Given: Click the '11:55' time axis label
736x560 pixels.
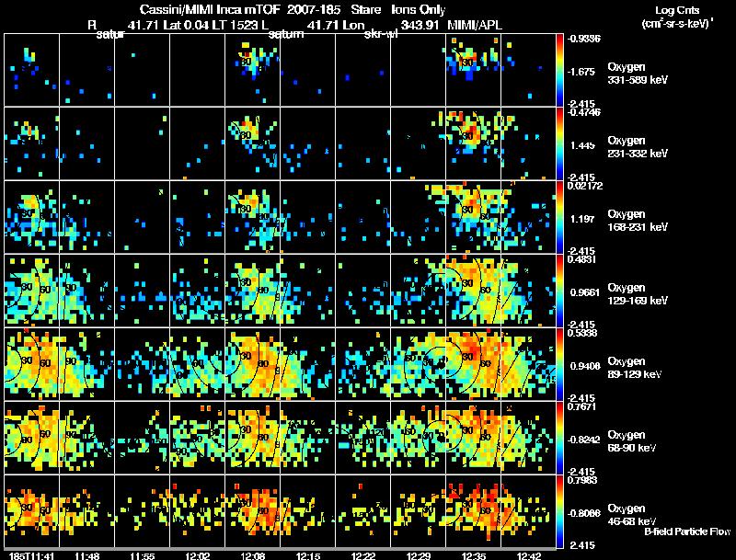Looking at the screenshot, I should [x=143, y=555].
